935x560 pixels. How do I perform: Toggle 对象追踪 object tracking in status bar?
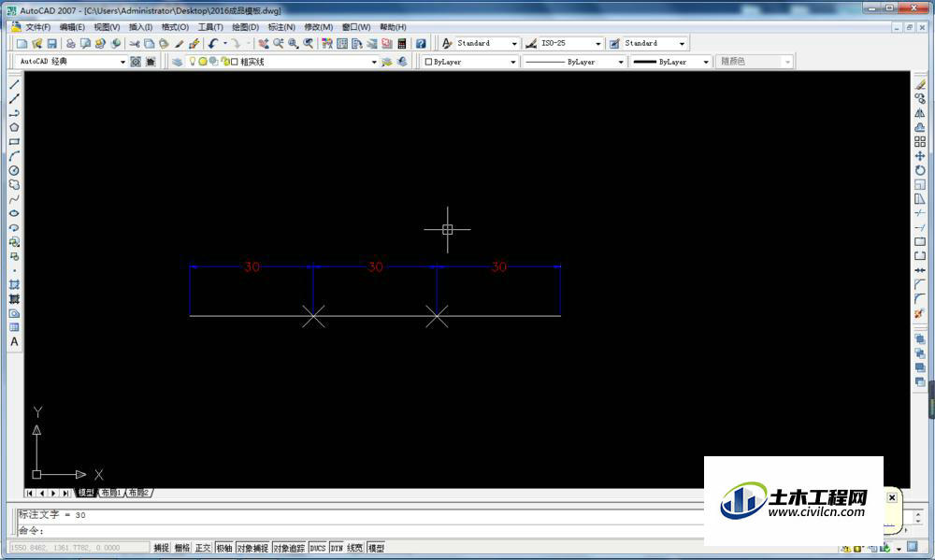click(x=289, y=548)
